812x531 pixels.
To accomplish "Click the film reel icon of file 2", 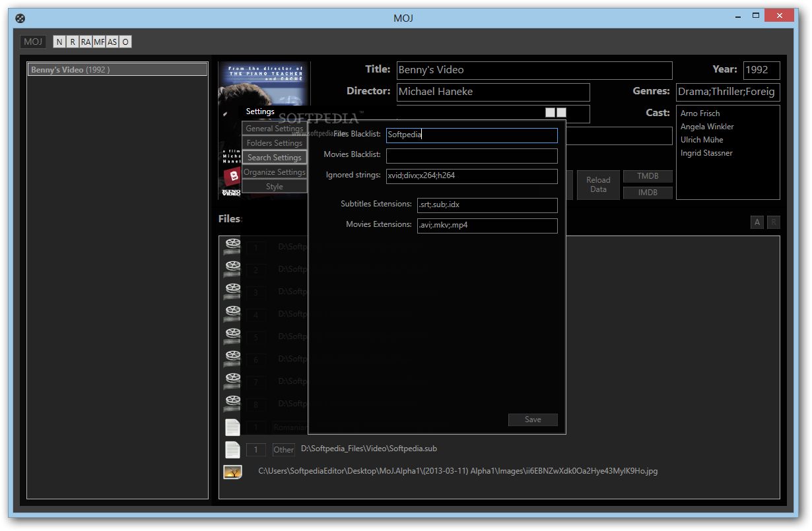I will 232,269.
